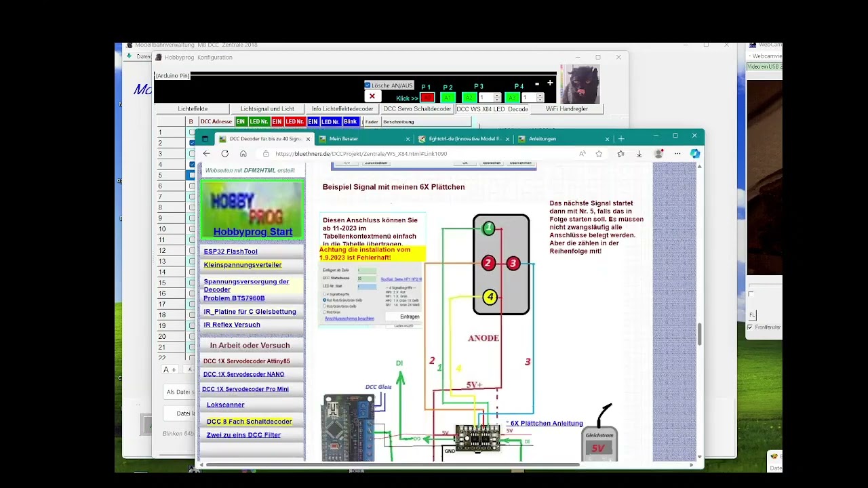Click the red P1 color box

tap(427, 98)
